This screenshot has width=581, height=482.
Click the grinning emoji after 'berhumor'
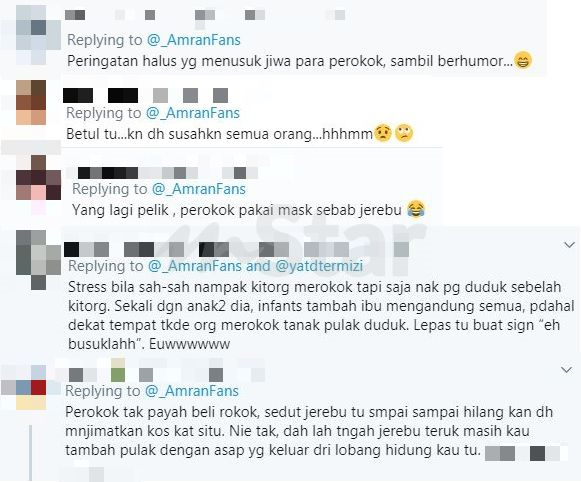pyautogui.click(x=523, y=60)
